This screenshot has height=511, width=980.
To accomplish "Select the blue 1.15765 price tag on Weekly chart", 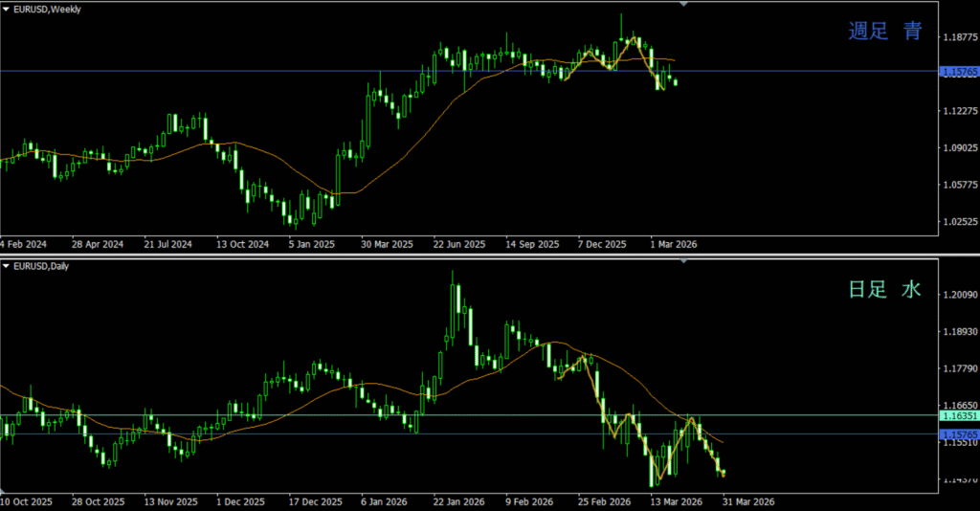I will [x=958, y=72].
